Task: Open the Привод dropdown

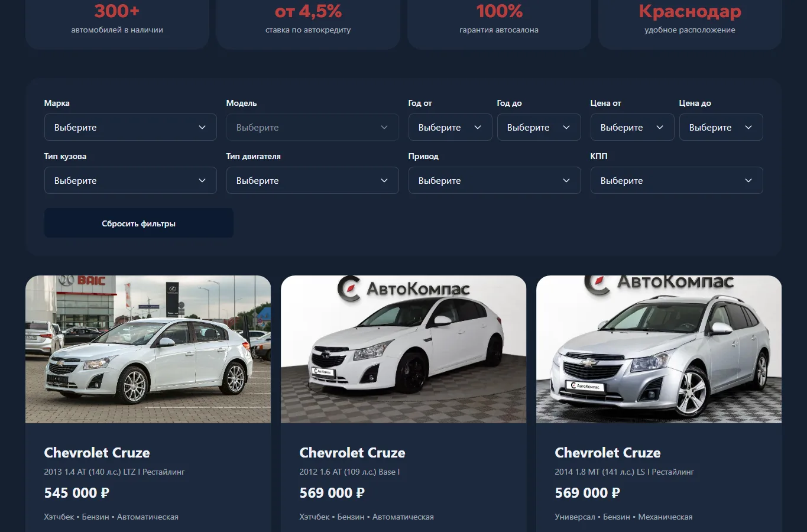Action: click(x=495, y=180)
